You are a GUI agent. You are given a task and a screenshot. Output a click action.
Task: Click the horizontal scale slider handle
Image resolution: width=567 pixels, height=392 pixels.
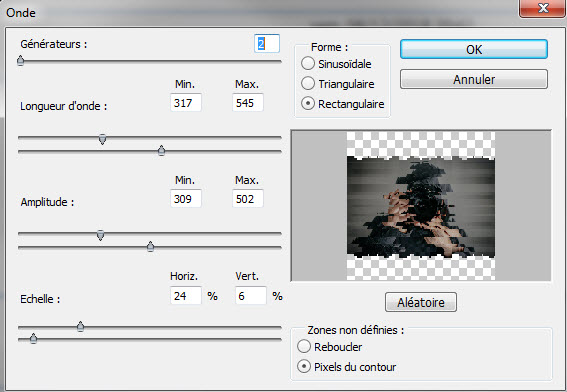pyautogui.click(x=81, y=327)
